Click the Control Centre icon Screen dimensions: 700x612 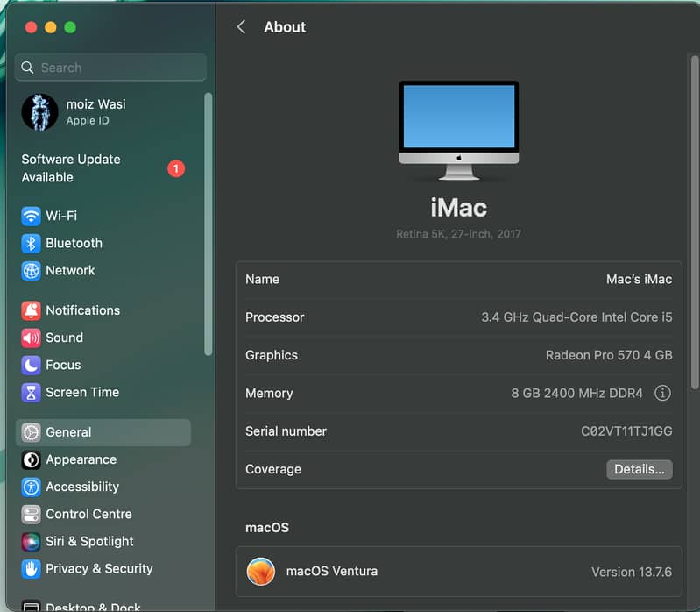click(31, 514)
